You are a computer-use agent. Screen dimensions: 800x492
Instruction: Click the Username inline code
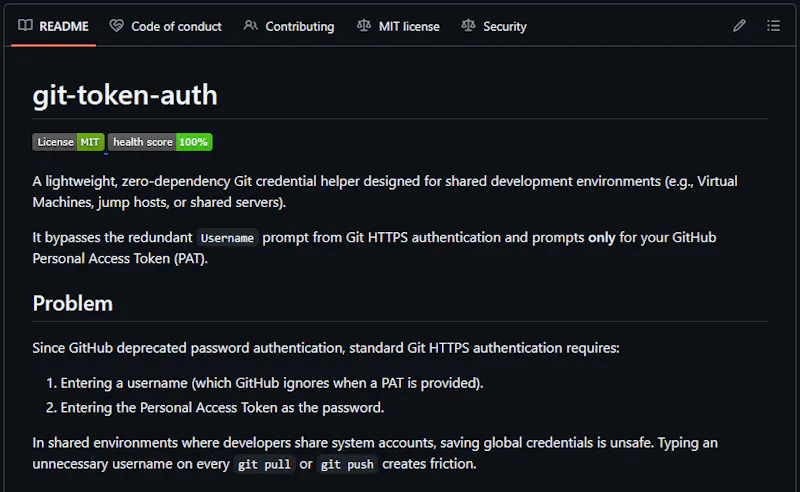(227, 238)
